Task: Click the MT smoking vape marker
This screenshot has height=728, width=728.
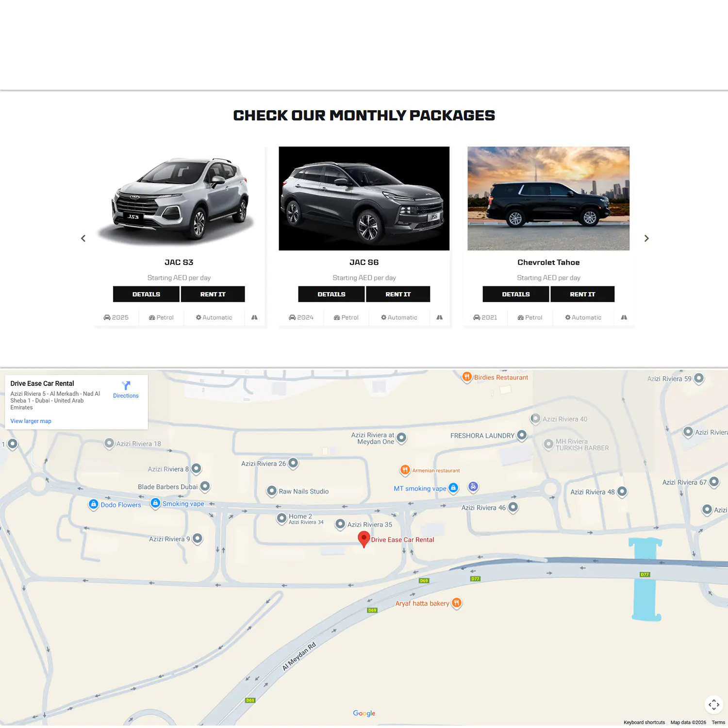Action: pyautogui.click(x=453, y=488)
